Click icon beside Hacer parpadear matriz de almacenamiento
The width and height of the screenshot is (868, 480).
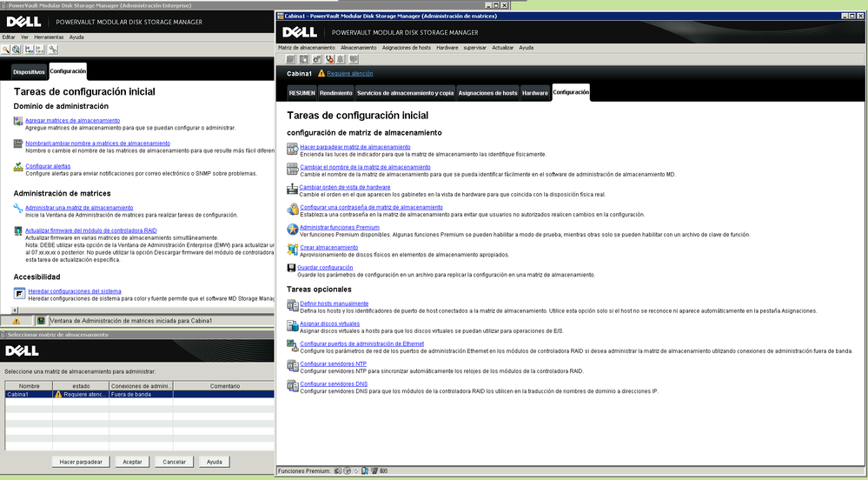coord(292,149)
